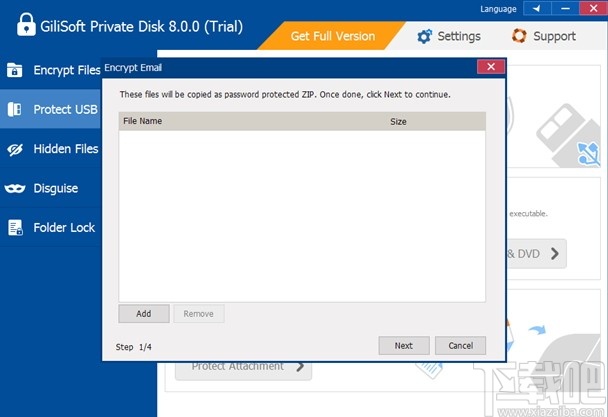Click the Add button in dialog
The image size is (608, 417).
(144, 313)
